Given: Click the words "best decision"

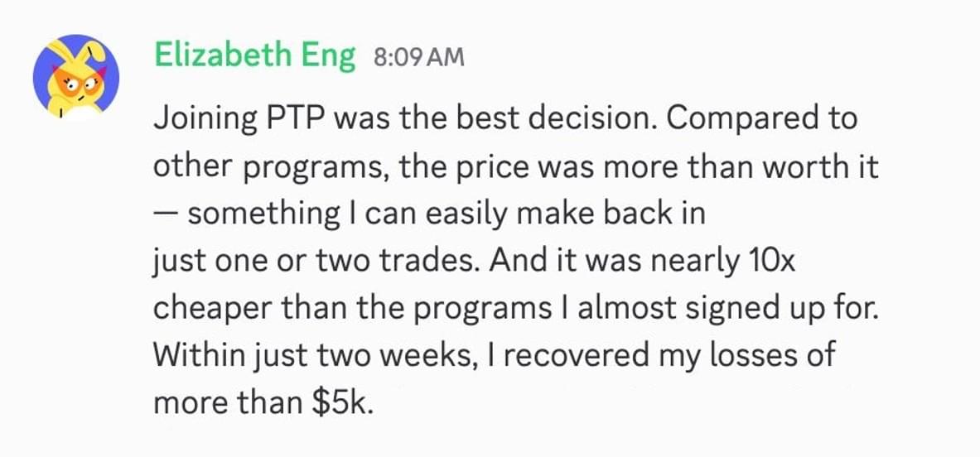Looking at the screenshot, I should pyautogui.click(x=555, y=118).
